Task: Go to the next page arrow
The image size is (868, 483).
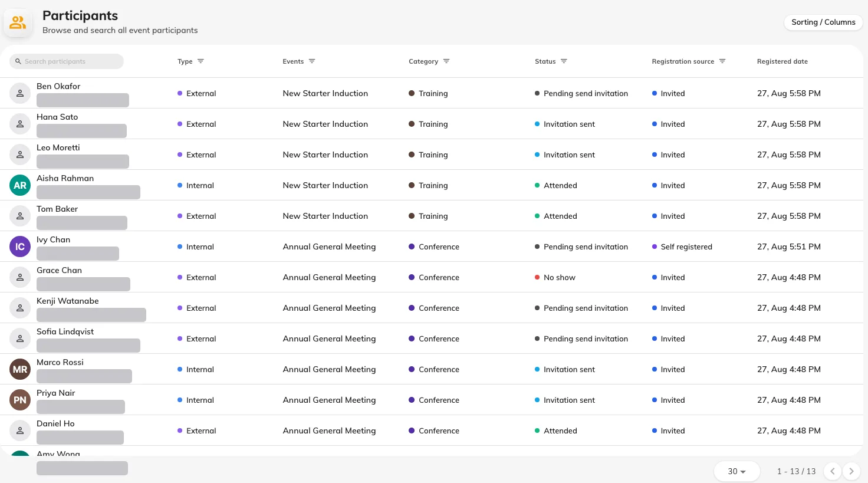Action: (x=851, y=471)
